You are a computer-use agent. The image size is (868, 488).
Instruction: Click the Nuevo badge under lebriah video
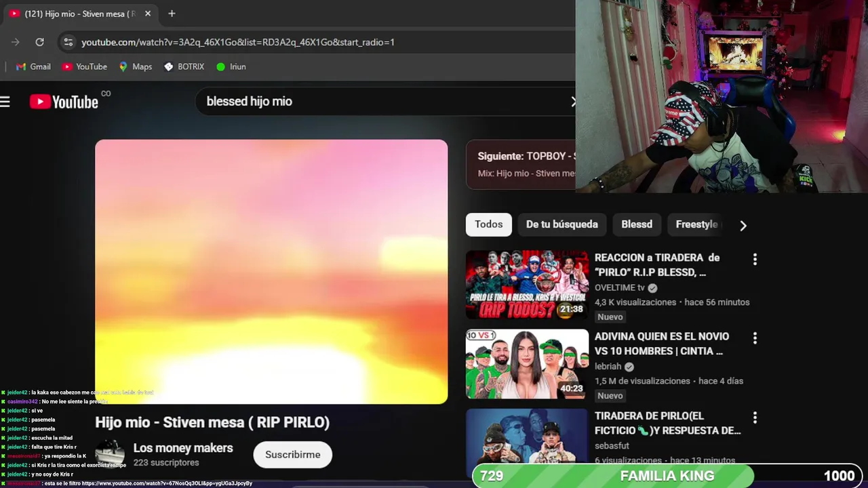[610, 396]
